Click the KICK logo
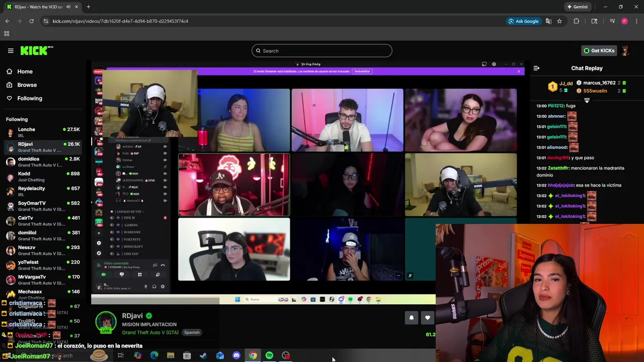 pos(36,51)
